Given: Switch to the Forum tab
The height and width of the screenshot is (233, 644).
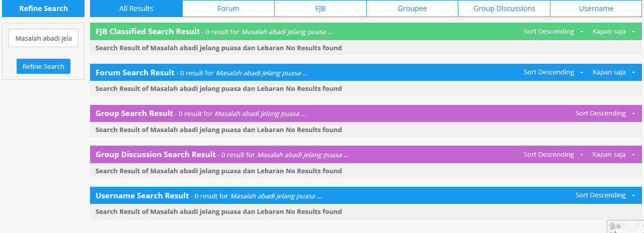Looking at the screenshot, I should 228,9.
